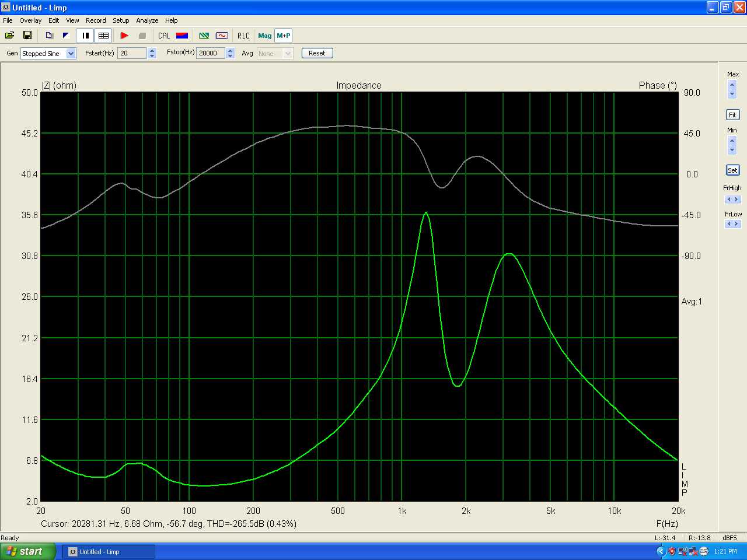The height and width of the screenshot is (560, 747).
Task: Click the cursor readout text below graph
Action: [169, 524]
